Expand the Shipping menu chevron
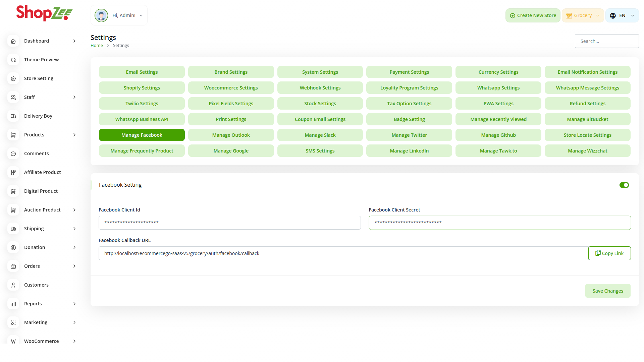The image size is (644, 362). click(x=74, y=229)
